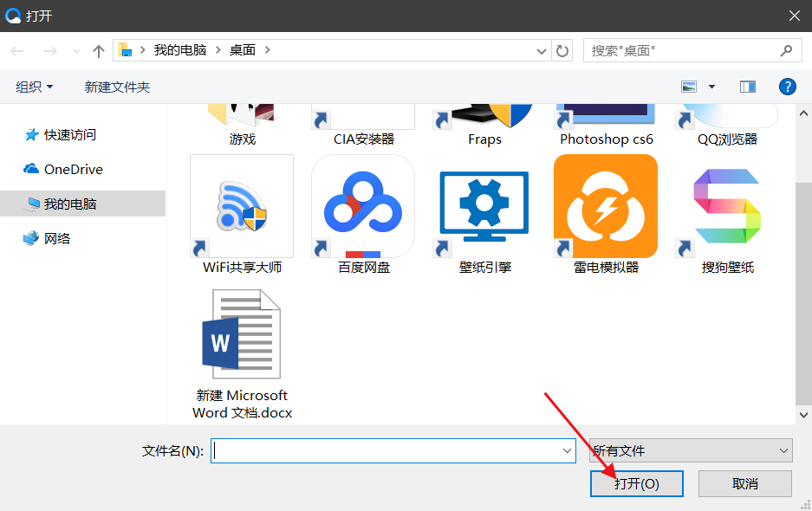This screenshot has height=511, width=812.
Task: Change the view mode icon
Action: [689, 87]
